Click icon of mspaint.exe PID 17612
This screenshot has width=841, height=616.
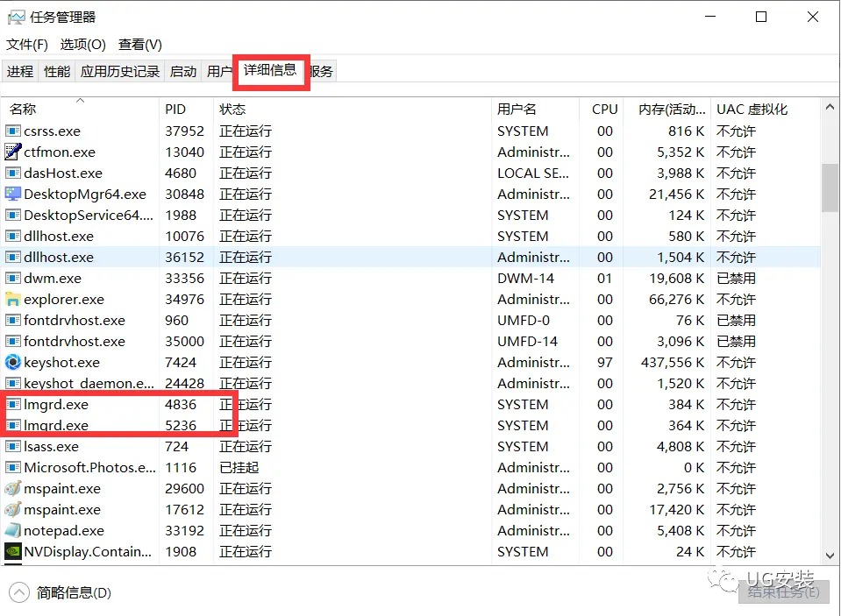click(x=13, y=509)
